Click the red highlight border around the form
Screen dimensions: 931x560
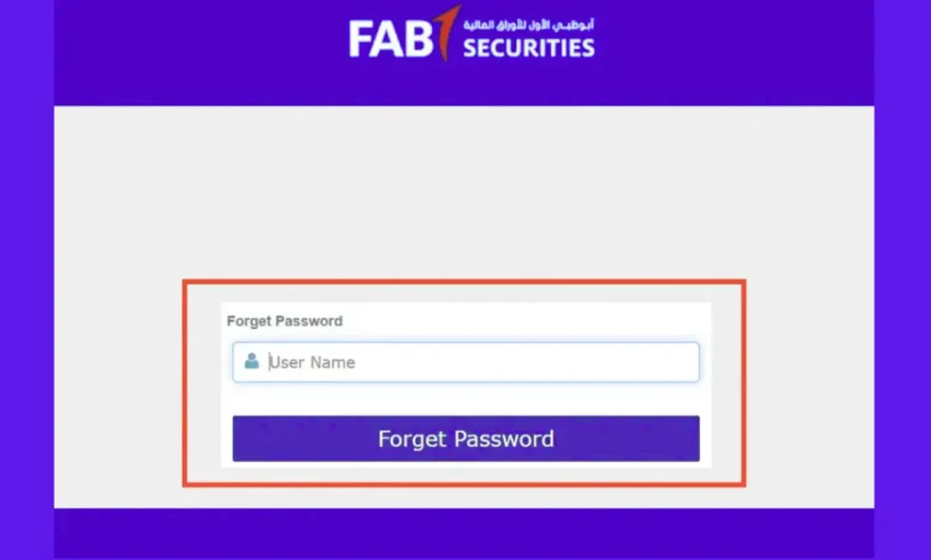(465, 282)
